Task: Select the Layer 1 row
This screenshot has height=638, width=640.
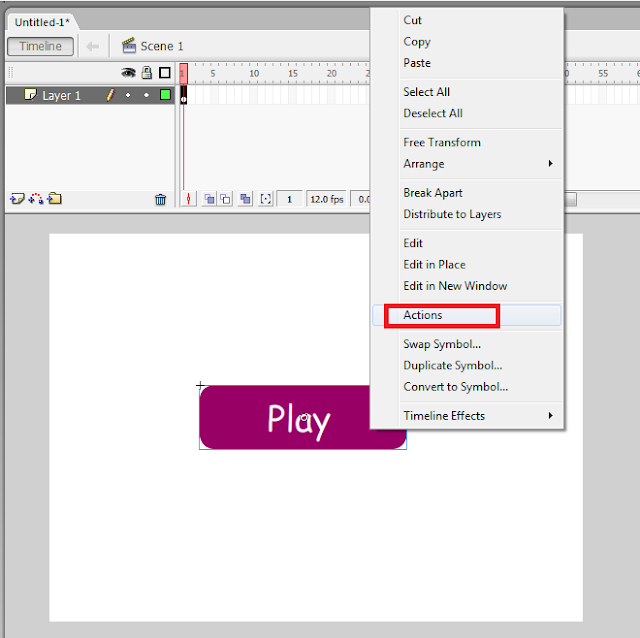Action: (x=90, y=95)
